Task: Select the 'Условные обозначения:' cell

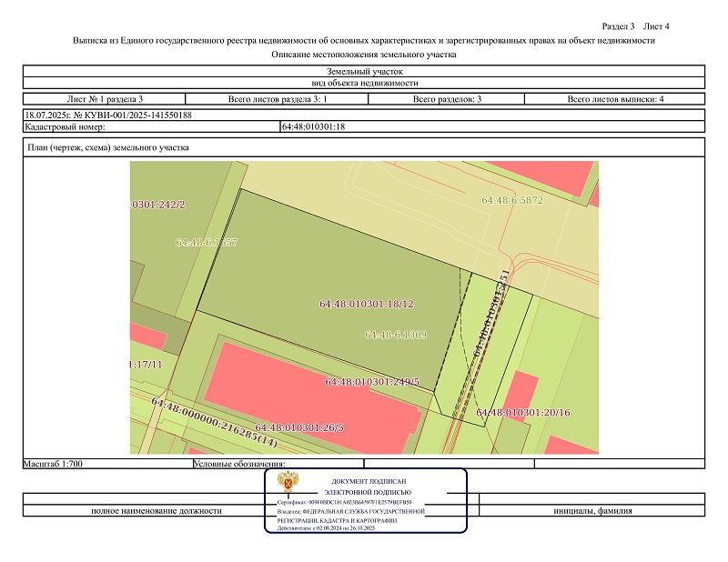Action: point(240,464)
